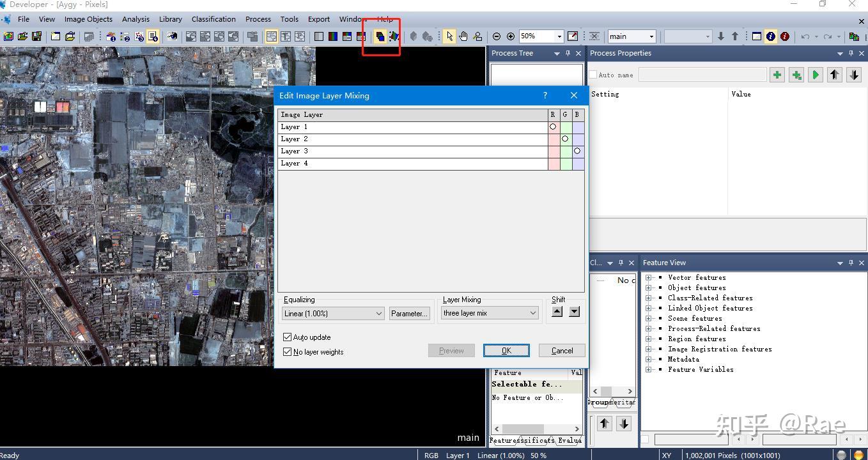
Task: Click the green plus add process icon
Action: 777,75
